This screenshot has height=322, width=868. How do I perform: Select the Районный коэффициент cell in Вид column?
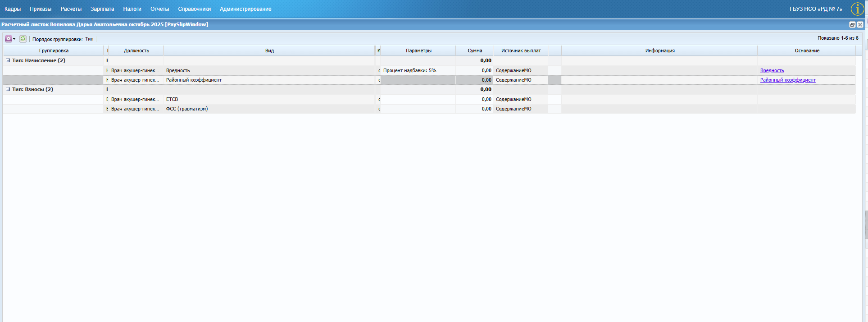pos(269,80)
